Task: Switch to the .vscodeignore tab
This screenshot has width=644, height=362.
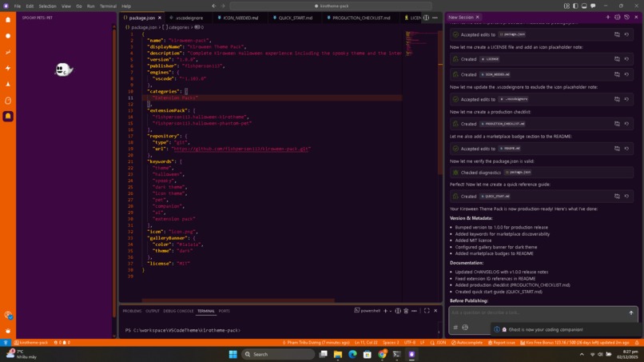Action: [x=187, y=18]
